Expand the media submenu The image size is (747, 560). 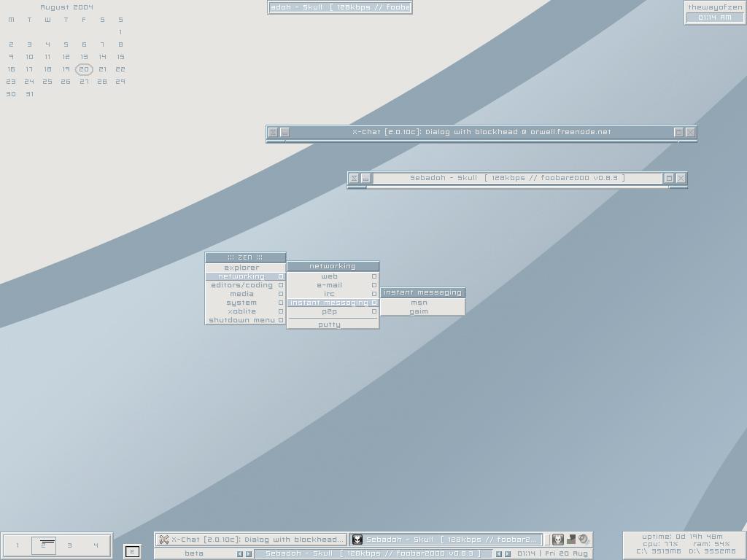[244, 294]
